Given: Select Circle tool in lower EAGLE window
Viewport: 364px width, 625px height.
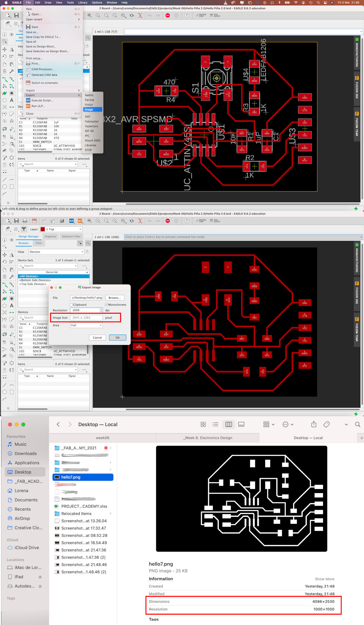Looking at the screenshot, I should coord(5,392).
